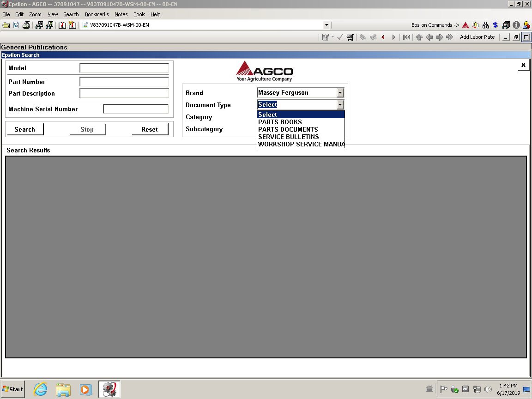The image size is (532, 399).
Task: Click the user figure command icon
Action: 526,25
